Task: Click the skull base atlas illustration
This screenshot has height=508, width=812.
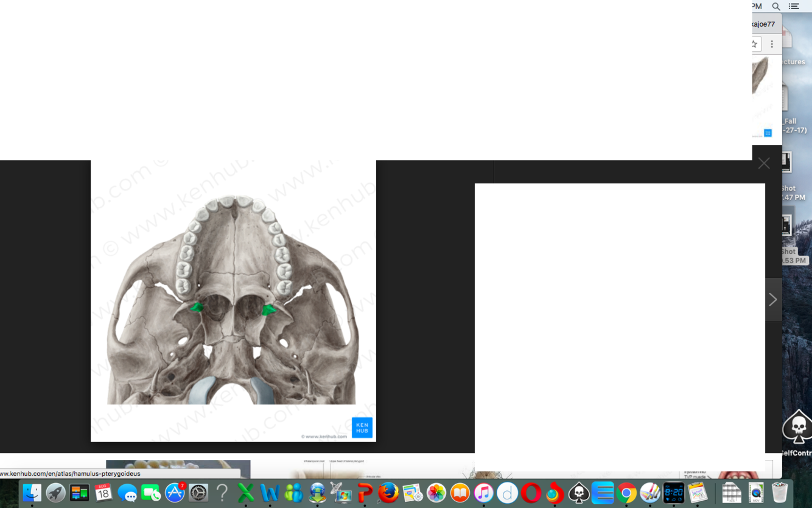Action: pyautogui.click(x=233, y=300)
